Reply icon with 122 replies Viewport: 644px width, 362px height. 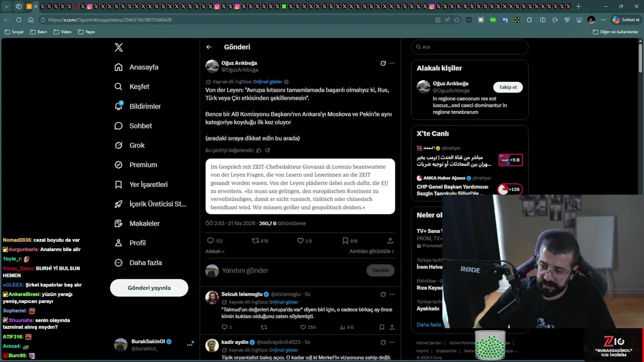215,241
